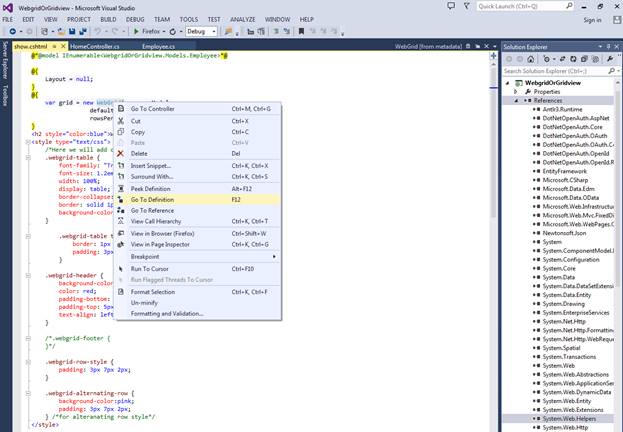This screenshot has width=623, height=432.
Task: Open the Employee.cs editor tab
Action: tap(158, 46)
